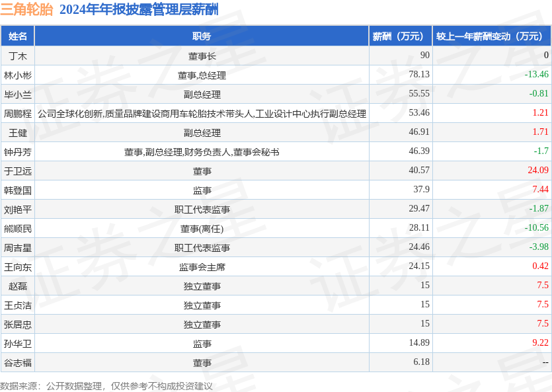
Task: Click the name 谷志福
Action: pos(18,363)
